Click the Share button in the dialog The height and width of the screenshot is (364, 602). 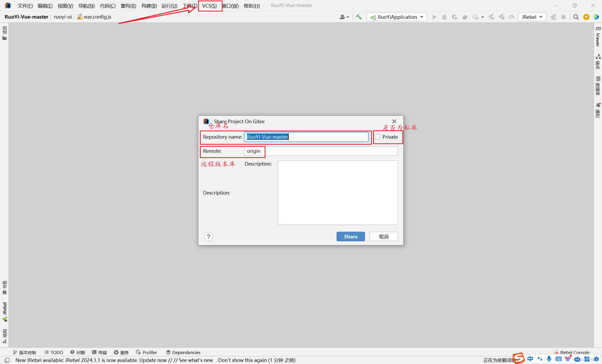[351, 236]
